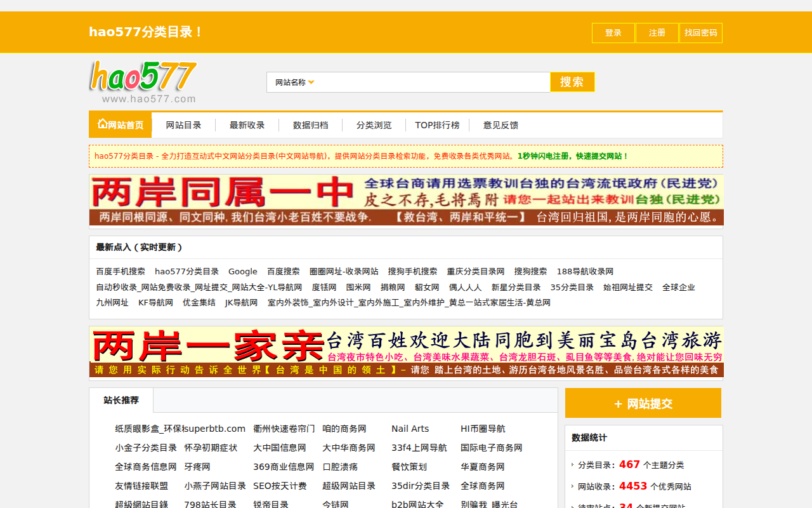Open the 登录 login button
The height and width of the screenshot is (508, 812).
[613, 33]
